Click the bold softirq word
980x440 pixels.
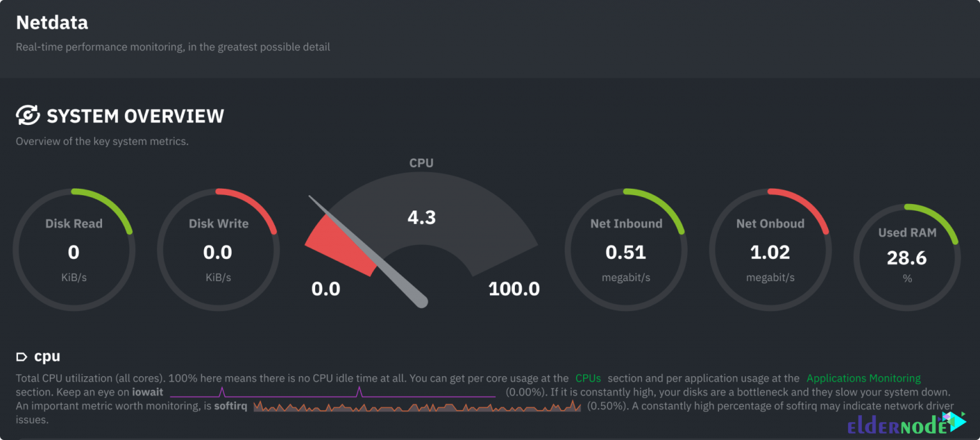pos(231,406)
